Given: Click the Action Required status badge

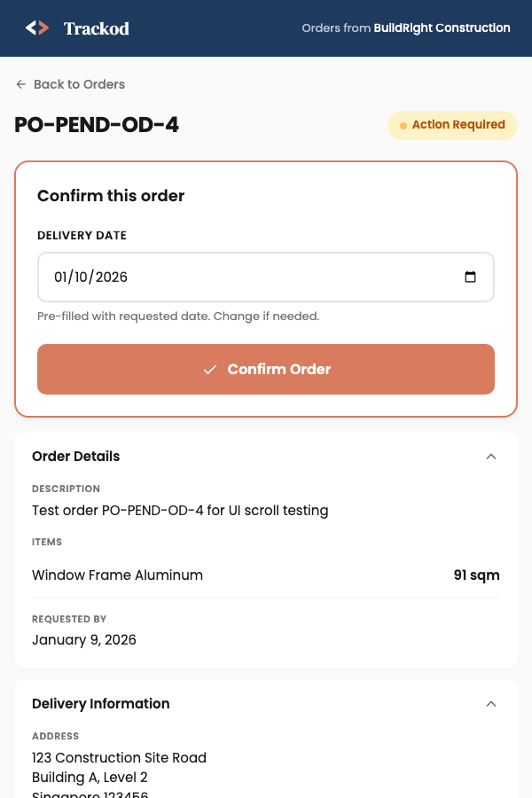Looking at the screenshot, I should (x=452, y=125).
